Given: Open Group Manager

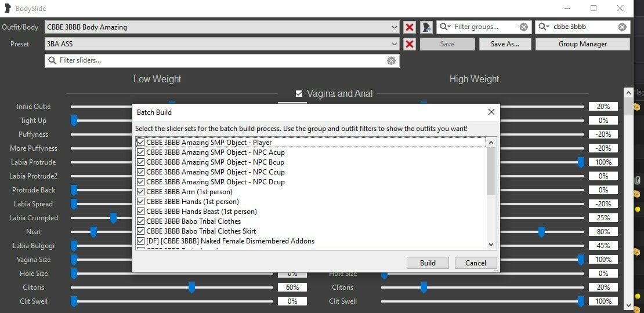Looking at the screenshot, I should (583, 44).
